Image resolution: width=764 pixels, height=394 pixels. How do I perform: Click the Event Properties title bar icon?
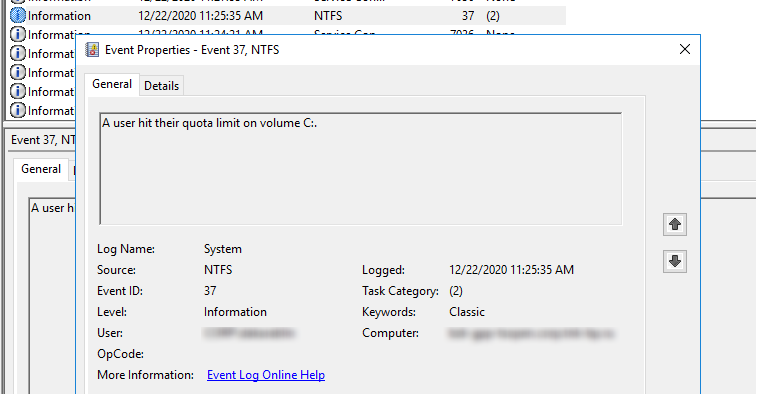pos(92,50)
